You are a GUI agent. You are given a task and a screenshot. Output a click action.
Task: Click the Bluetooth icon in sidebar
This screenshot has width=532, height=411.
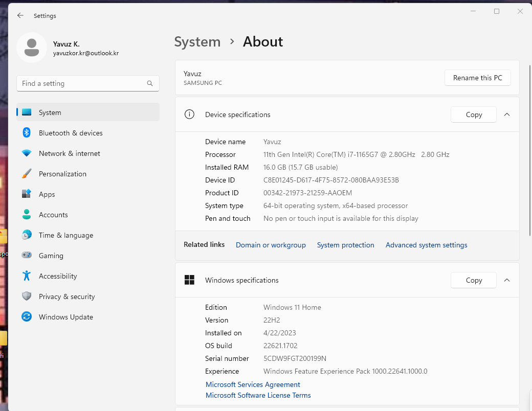pos(27,132)
